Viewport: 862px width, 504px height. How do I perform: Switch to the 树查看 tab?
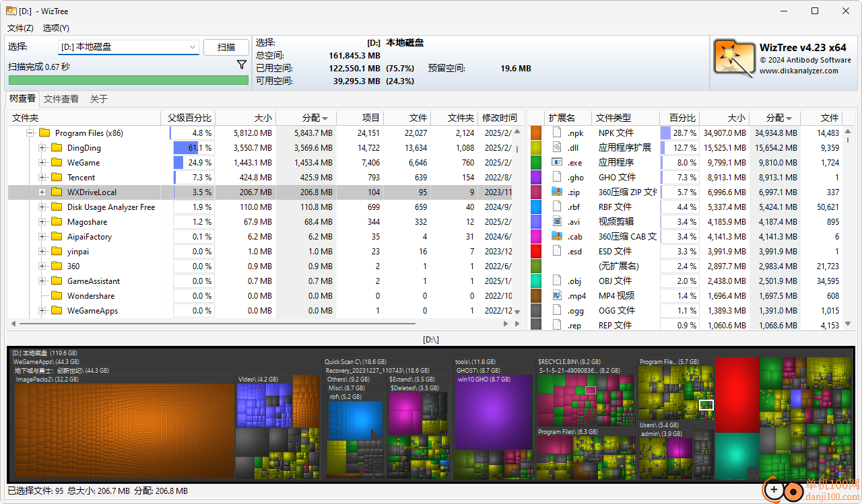22,99
